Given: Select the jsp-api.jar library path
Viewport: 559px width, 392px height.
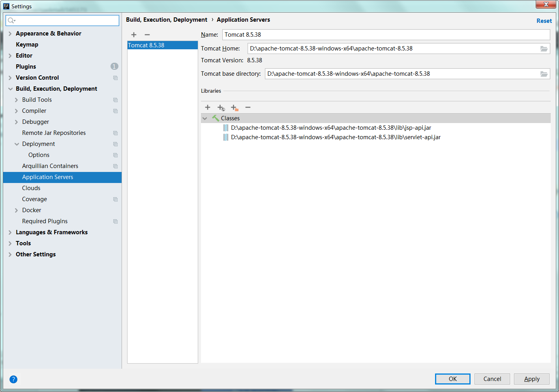Looking at the screenshot, I should (x=331, y=128).
